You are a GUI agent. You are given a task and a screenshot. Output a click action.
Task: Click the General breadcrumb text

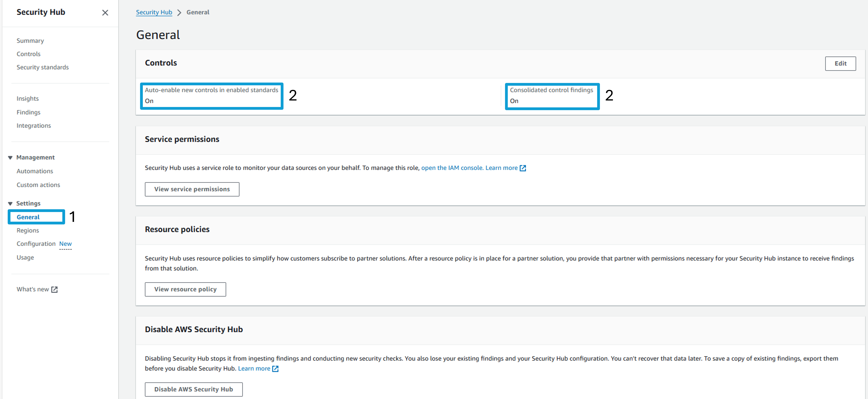tap(198, 12)
